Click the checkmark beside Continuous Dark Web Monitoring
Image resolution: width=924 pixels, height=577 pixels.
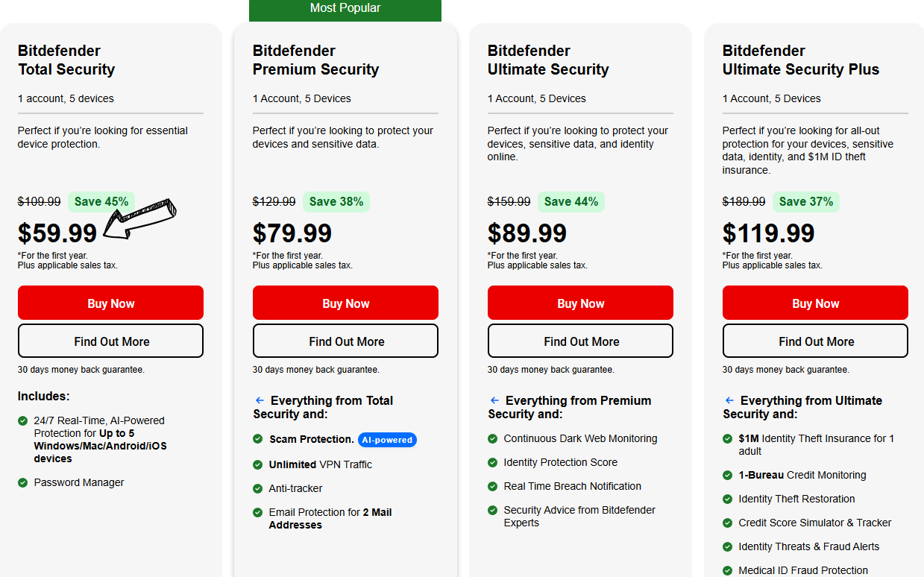point(492,439)
